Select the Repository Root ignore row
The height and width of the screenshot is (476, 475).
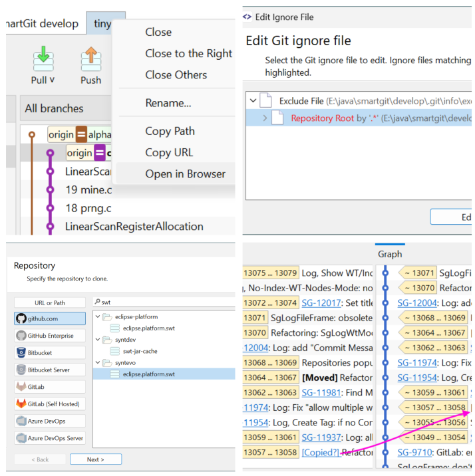[x=359, y=118]
